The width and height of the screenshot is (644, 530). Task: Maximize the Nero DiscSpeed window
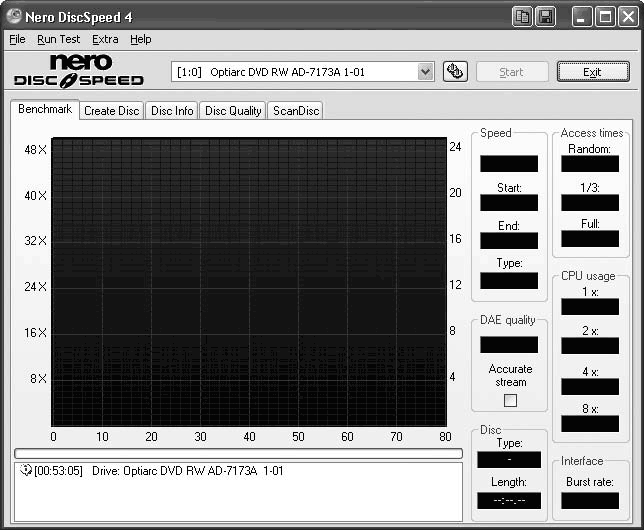(604, 17)
